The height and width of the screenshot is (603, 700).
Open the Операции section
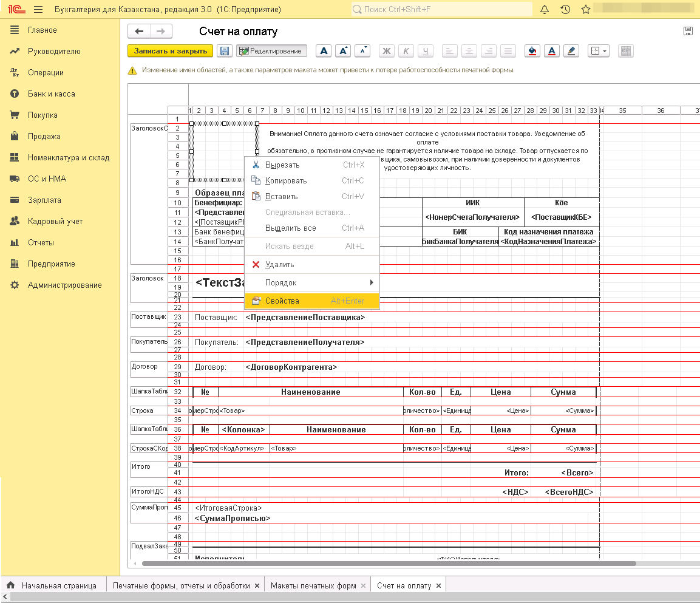click(x=60, y=72)
